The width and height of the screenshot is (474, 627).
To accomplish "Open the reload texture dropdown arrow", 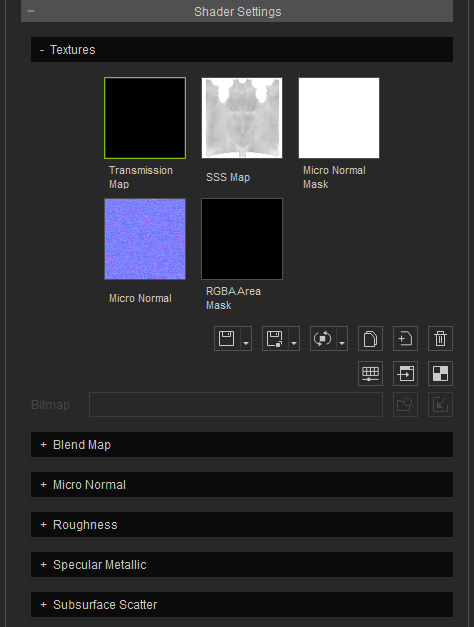I will click(342, 339).
